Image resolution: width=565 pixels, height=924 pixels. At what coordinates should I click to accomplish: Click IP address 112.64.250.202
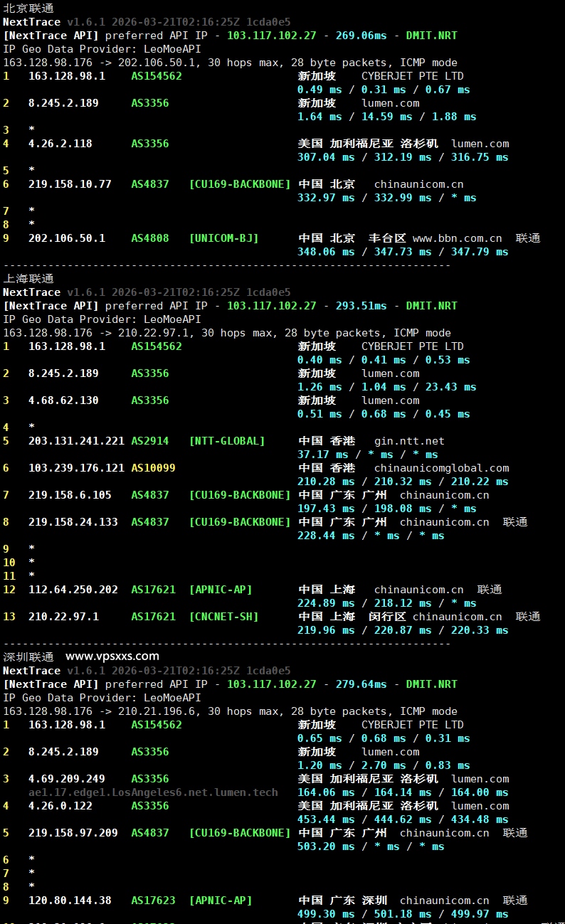pyautogui.click(x=73, y=590)
